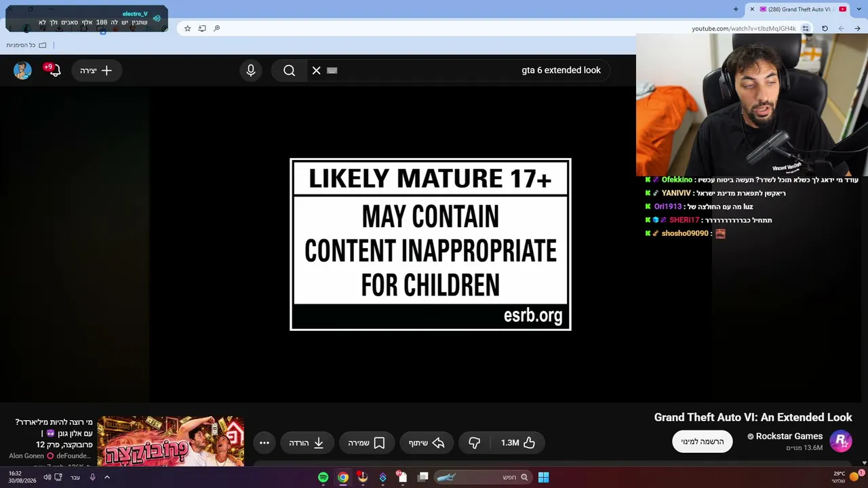Download the video (הורדה)
Image resolution: width=868 pixels, height=488 pixels.
[307, 443]
